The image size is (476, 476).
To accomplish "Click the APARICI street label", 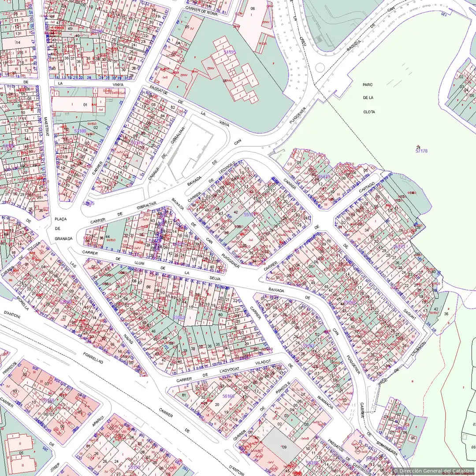I will pos(97,421).
